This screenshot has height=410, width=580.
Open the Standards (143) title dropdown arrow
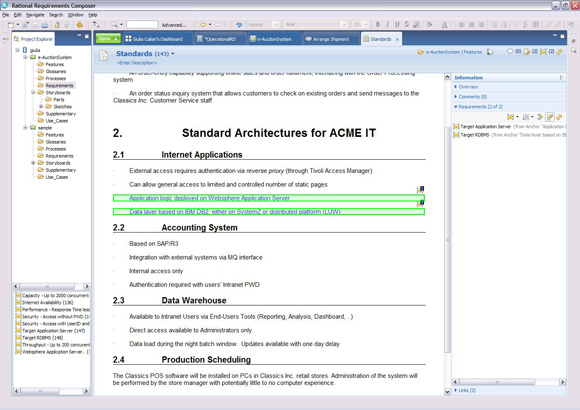click(172, 54)
